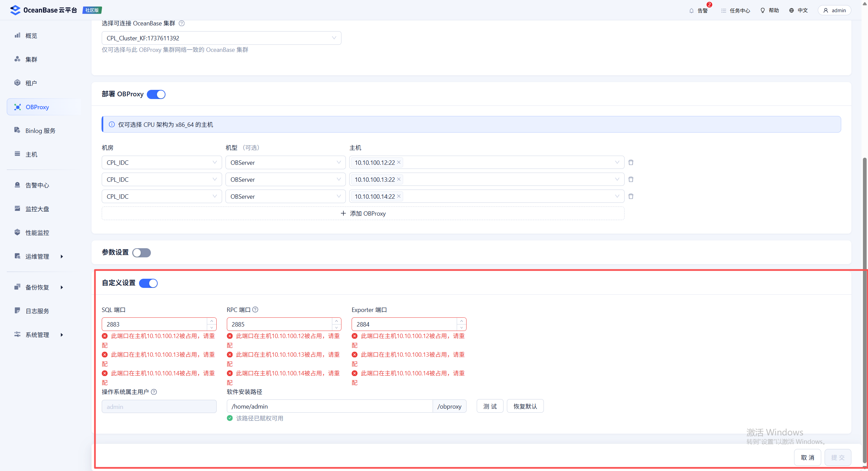This screenshot has height=471, width=868.
Task: Increment the SQL 端口 value stepper
Action: click(x=212, y=321)
